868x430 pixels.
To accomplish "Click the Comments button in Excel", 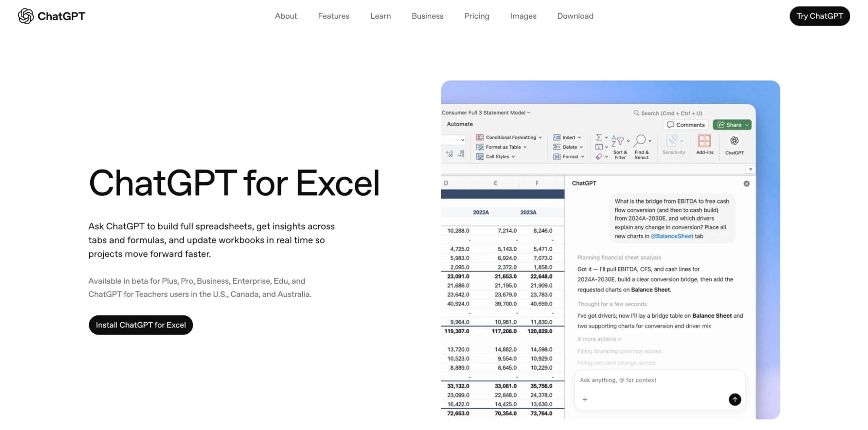I will (686, 125).
